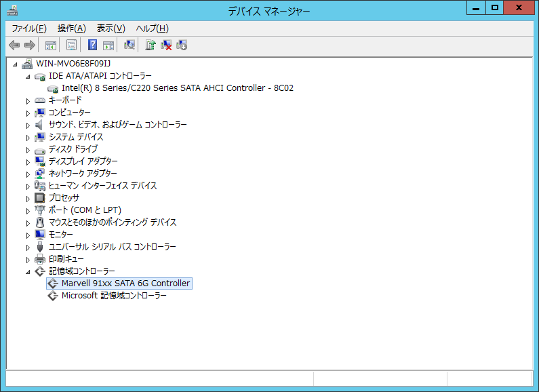
Task: Click Uninstall device icon with red X
Action: click(x=166, y=45)
